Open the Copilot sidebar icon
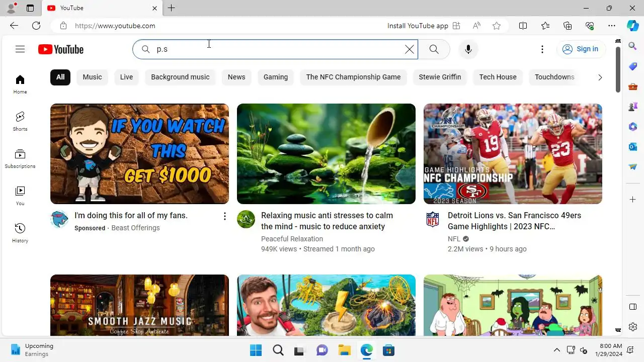Image resolution: width=644 pixels, height=362 pixels. [633, 26]
